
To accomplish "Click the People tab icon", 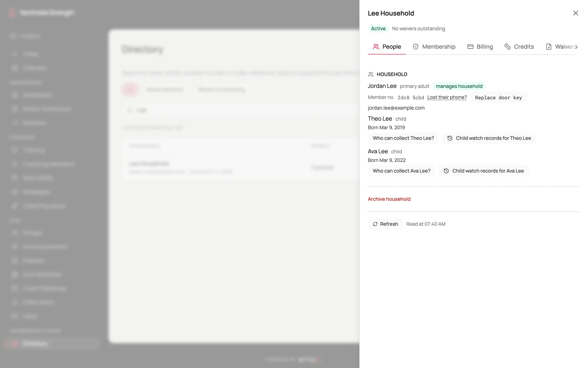I will click(x=376, y=47).
